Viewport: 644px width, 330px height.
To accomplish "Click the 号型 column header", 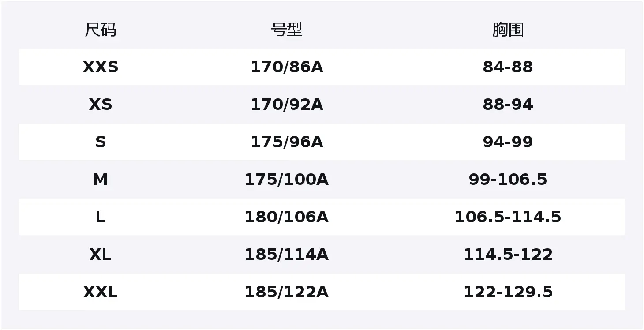I will click(x=287, y=30).
